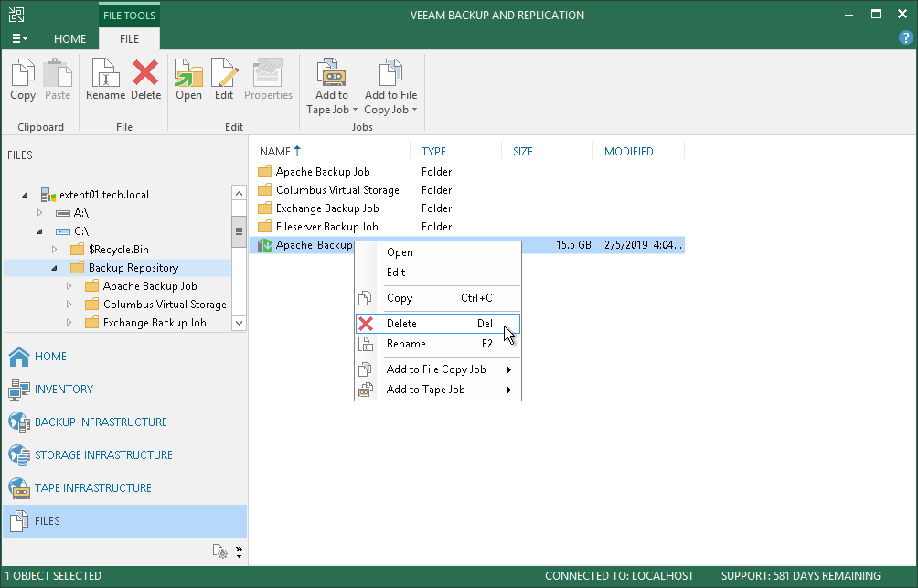Expand the Add to Tape Job submenu
Image resolution: width=918 pixels, height=588 pixels.
tap(438, 390)
